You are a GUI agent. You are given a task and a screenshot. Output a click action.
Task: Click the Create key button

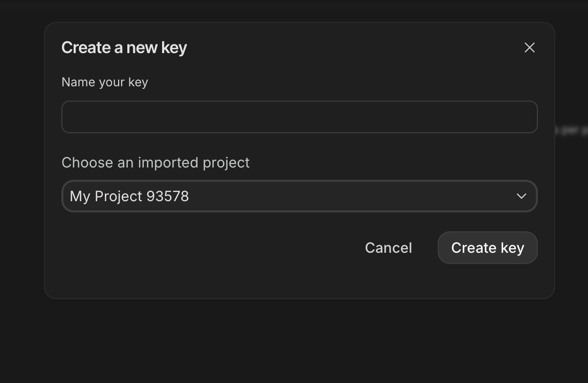487,248
